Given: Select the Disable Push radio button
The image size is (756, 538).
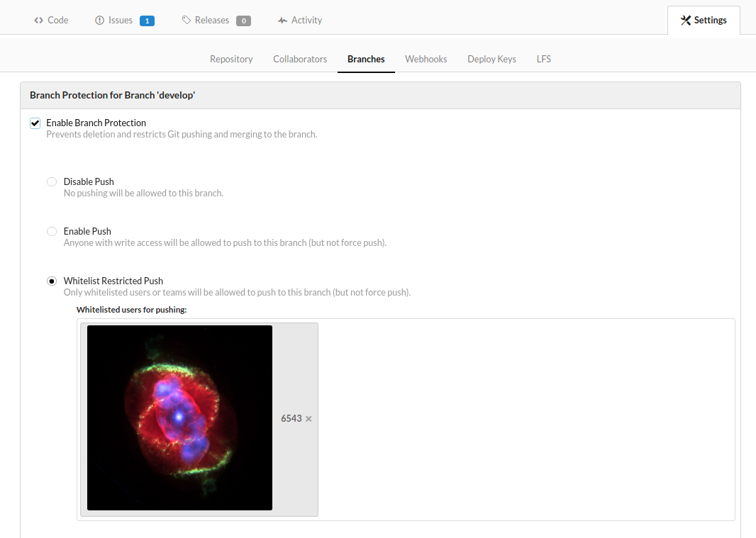Looking at the screenshot, I should pos(52,181).
